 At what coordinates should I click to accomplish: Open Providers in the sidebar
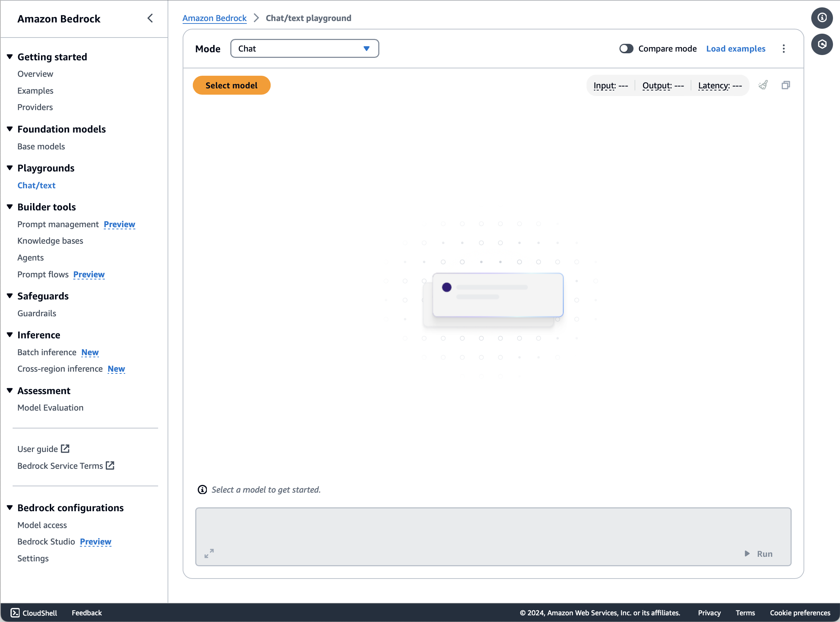click(x=35, y=107)
